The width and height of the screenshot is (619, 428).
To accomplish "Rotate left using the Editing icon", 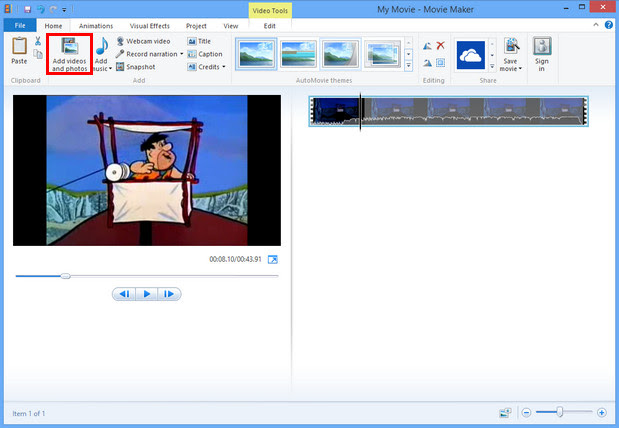I will [x=427, y=46].
